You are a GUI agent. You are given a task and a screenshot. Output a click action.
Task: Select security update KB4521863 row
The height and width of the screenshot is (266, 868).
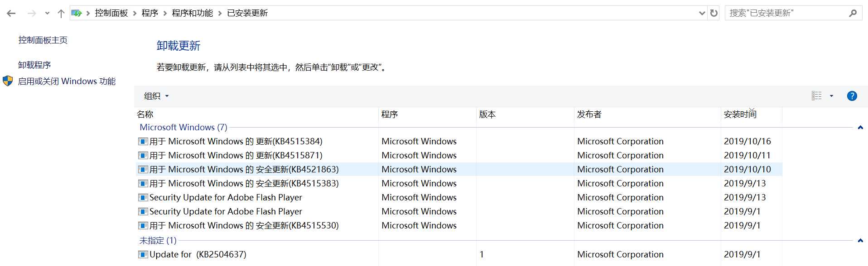click(459, 170)
